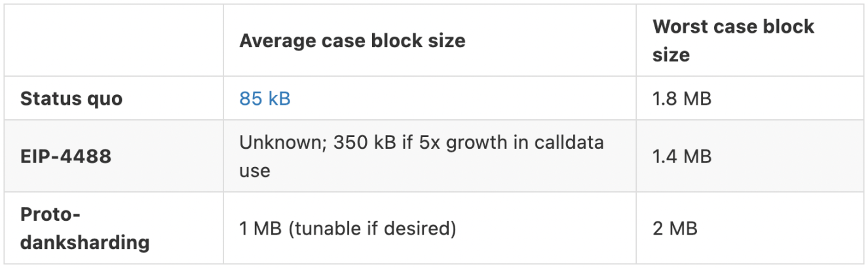Click the 'Average case block size' header
The image size is (868, 268).
coord(352,41)
